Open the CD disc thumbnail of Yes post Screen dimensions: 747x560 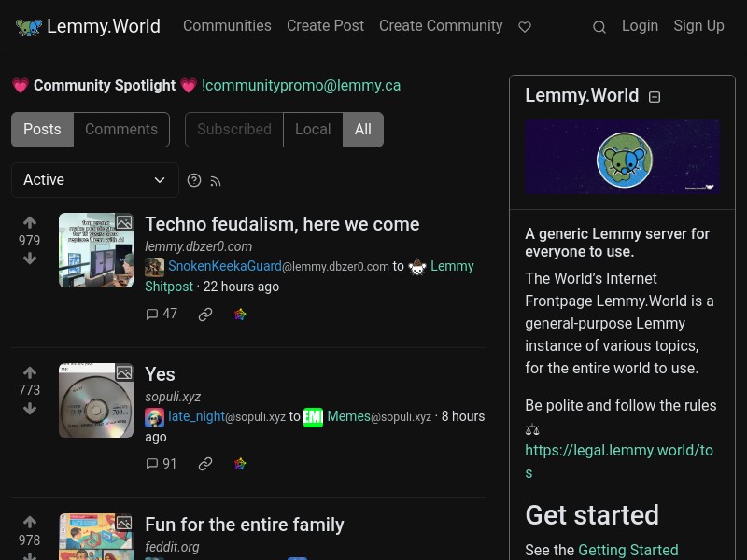(96, 400)
